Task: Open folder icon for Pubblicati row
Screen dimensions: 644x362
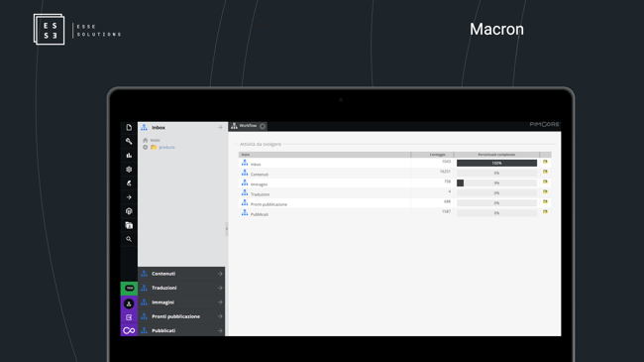Action: point(545,212)
